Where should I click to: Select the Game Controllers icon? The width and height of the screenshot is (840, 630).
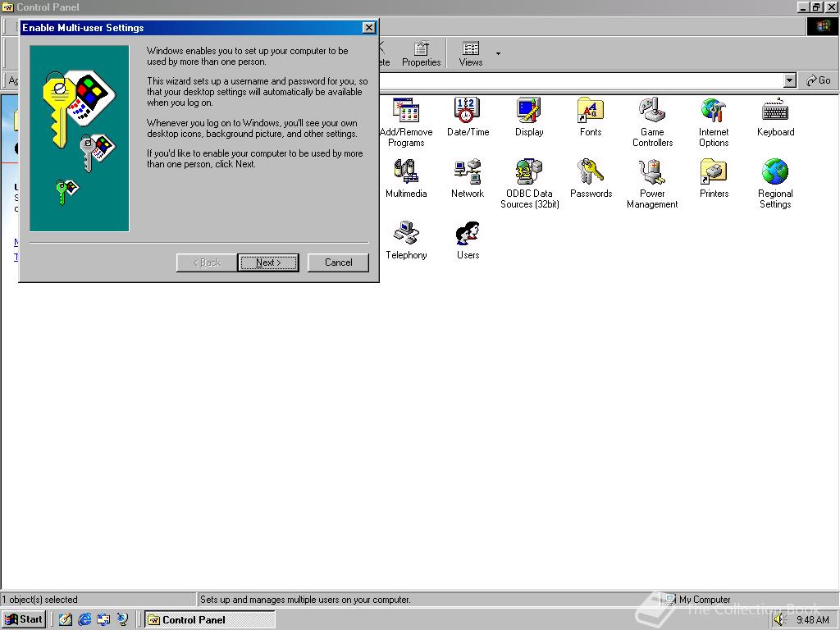coord(652,122)
